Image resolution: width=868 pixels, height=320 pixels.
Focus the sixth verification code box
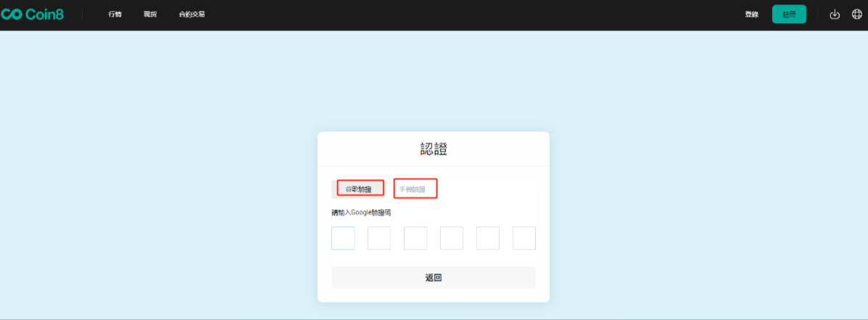point(524,238)
